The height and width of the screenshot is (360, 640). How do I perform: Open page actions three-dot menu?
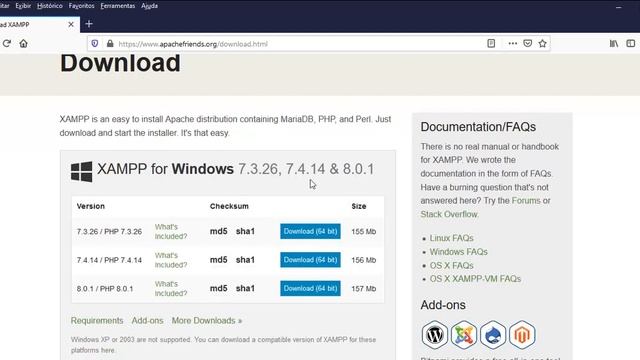(x=513, y=43)
